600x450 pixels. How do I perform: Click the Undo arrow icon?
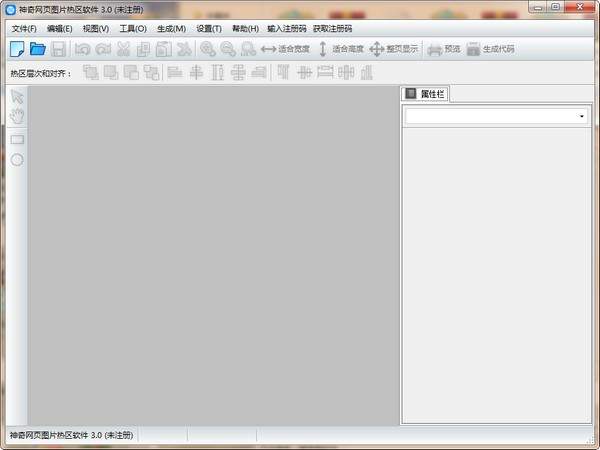pyautogui.click(x=83, y=49)
